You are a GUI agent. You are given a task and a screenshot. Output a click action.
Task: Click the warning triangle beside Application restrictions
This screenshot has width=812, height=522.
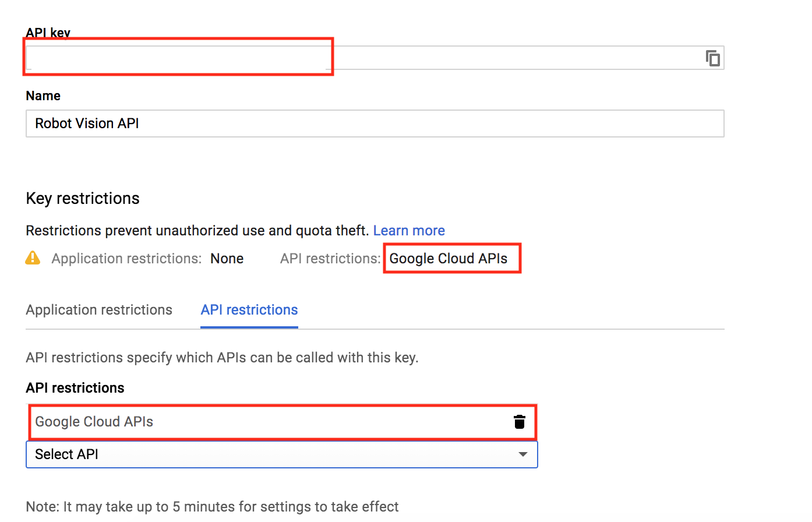(x=33, y=258)
